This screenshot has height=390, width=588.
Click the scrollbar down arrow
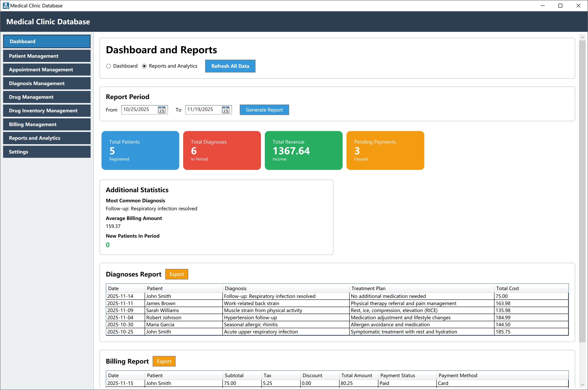tap(582, 385)
